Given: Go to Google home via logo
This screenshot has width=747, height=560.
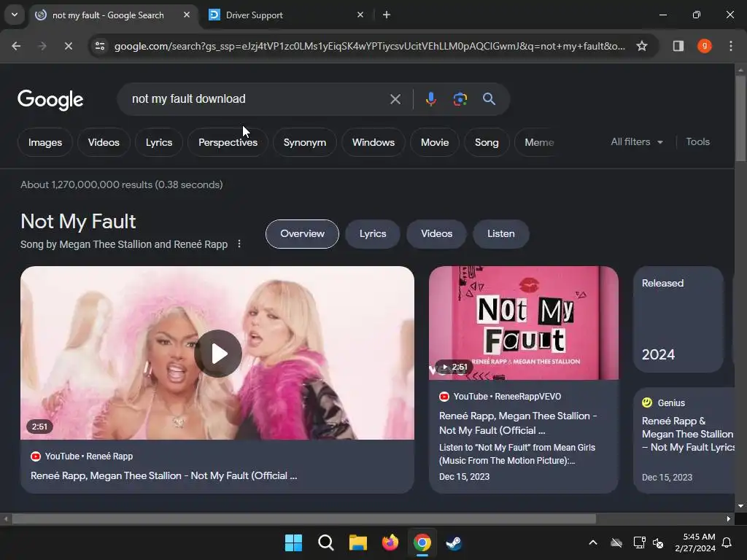Looking at the screenshot, I should (50, 99).
